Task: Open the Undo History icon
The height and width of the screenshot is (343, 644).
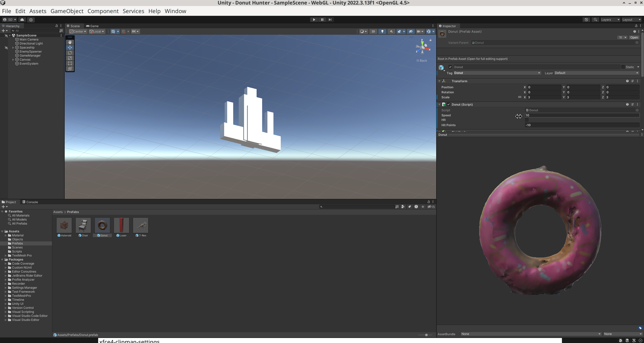Action: click(586, 20)
